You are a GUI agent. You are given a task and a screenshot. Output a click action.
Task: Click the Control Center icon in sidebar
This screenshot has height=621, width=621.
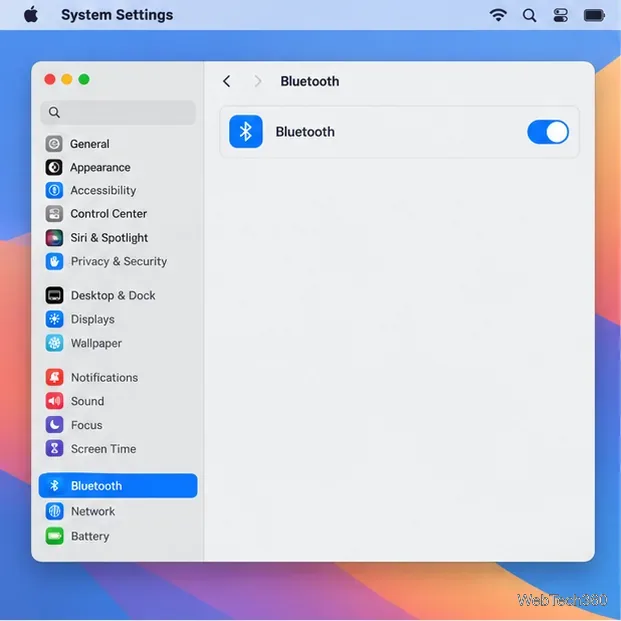pyautogui.click(x=54, y=214)
